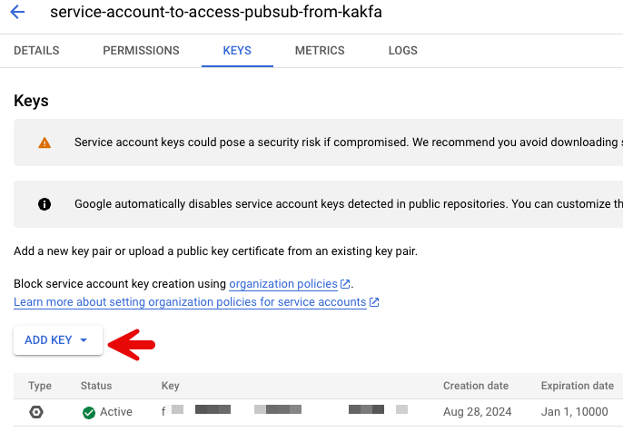Click the key type hexagon icon
624x432 pixels.
click(36, 412)
